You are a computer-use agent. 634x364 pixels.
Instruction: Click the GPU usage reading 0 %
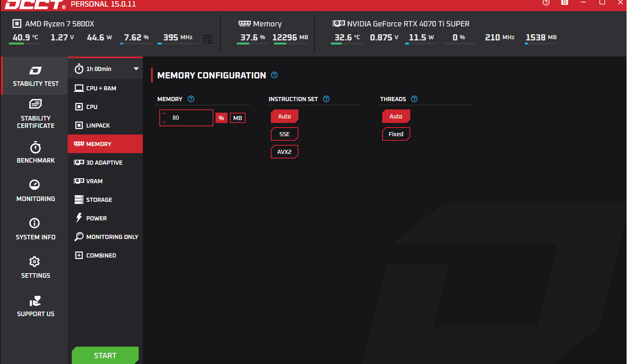459,38
